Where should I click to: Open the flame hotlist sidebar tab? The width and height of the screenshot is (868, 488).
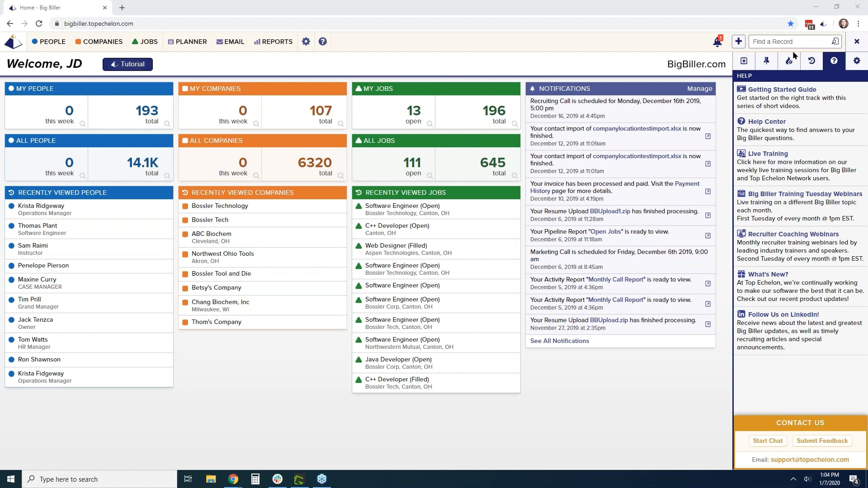(x=789, y=61)
